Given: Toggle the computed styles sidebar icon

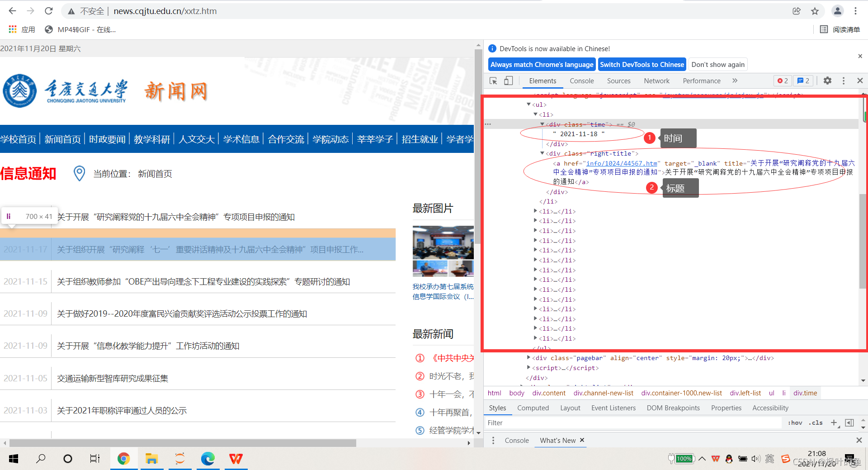Looking at the screenshot, I should (849, 423).
